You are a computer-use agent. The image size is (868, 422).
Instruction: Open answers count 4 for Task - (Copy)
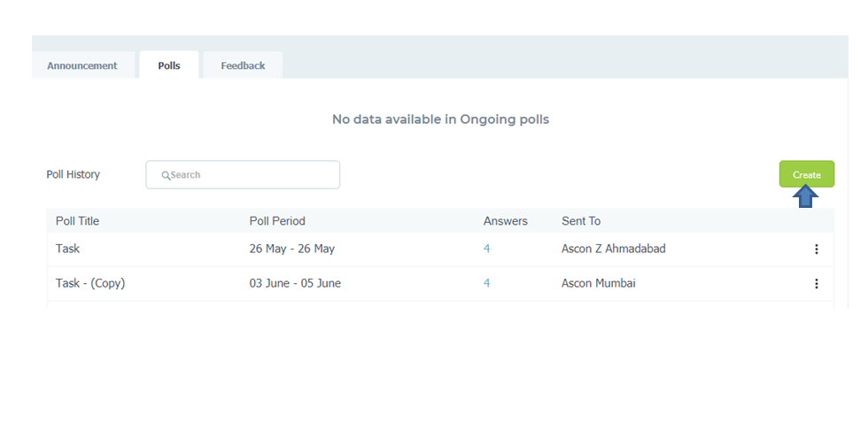486,283
